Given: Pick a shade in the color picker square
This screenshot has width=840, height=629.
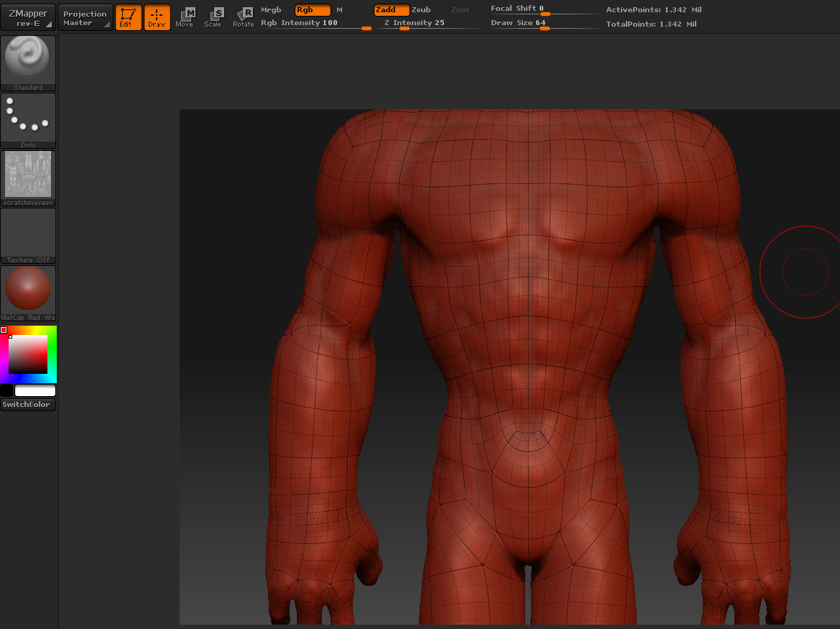Looking at the screenshot, I should pyautogui.click(x=28, y=354).
